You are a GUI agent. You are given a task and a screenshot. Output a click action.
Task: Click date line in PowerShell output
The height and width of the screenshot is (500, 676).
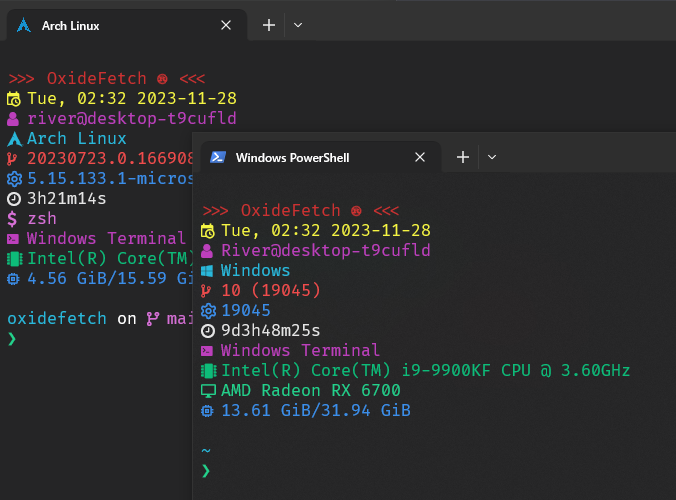click(326, 231)
